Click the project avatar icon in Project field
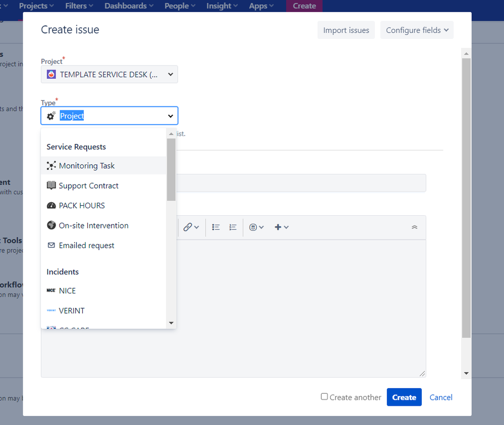The height and width of the screenshot is (425, 504). point(51,74)
